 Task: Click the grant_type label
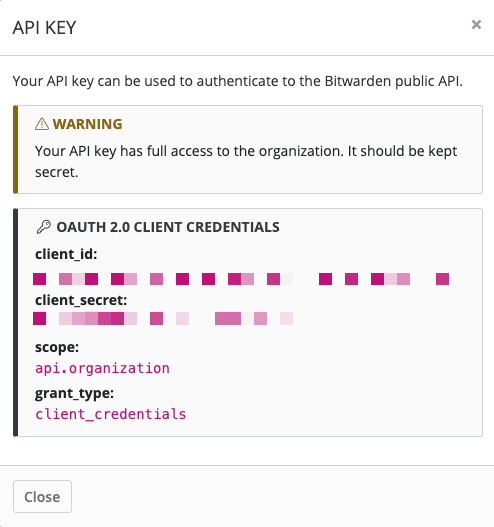[x=75, y=393]
